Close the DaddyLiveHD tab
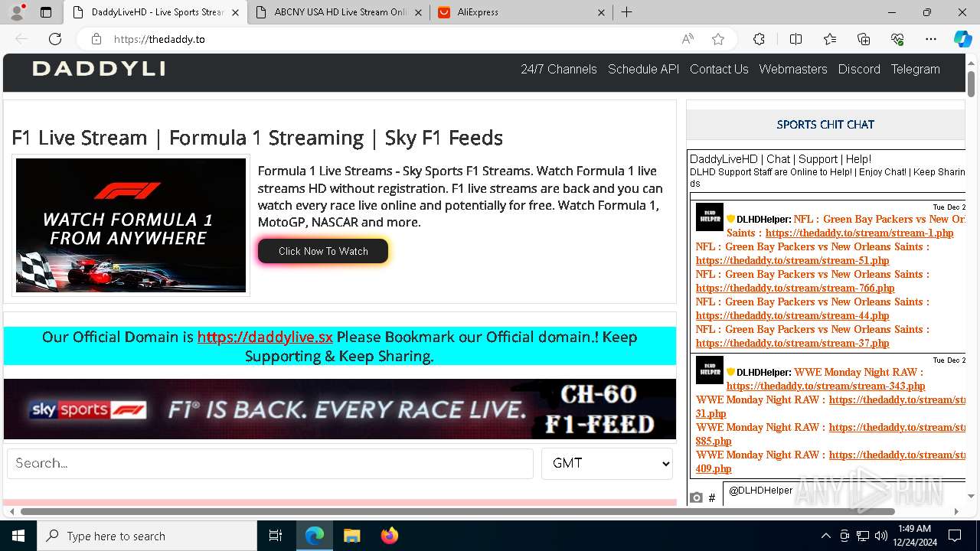The height and width of the screenshot is (551, 980). [235, 12]
